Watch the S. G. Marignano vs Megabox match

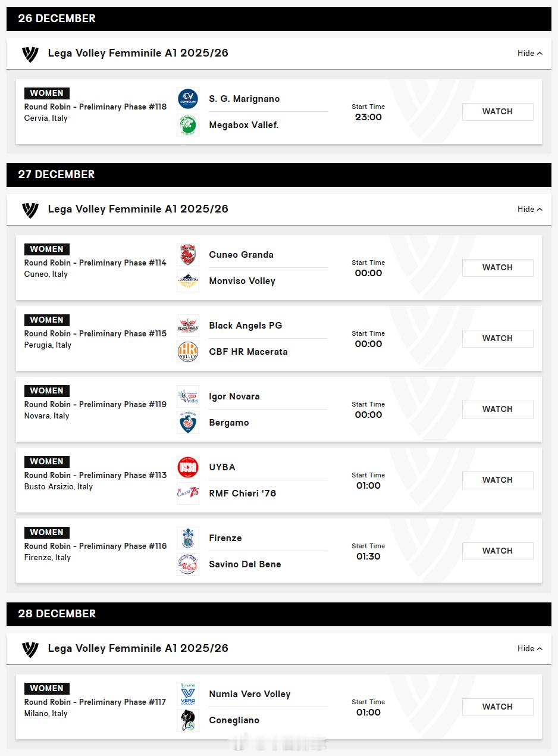click(x=497, y=112)
